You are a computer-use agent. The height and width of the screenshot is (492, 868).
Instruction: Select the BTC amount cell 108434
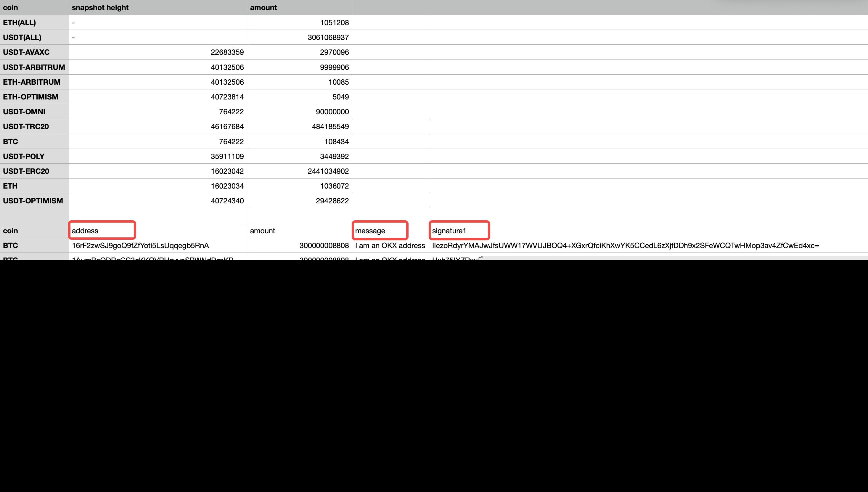[336, 141]
